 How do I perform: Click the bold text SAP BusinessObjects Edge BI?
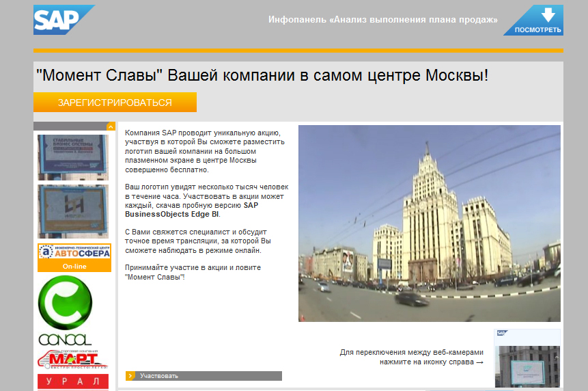pos(192,210)
